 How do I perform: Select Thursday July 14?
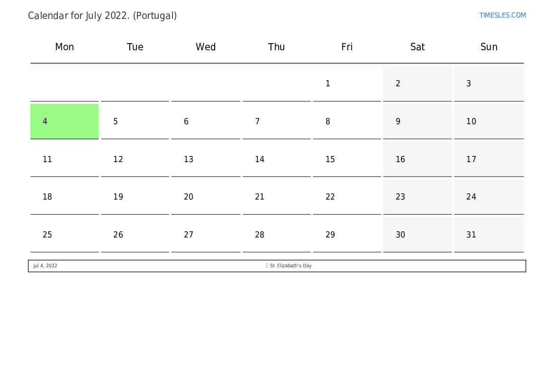pyautogui.click(x=276, y=159)
